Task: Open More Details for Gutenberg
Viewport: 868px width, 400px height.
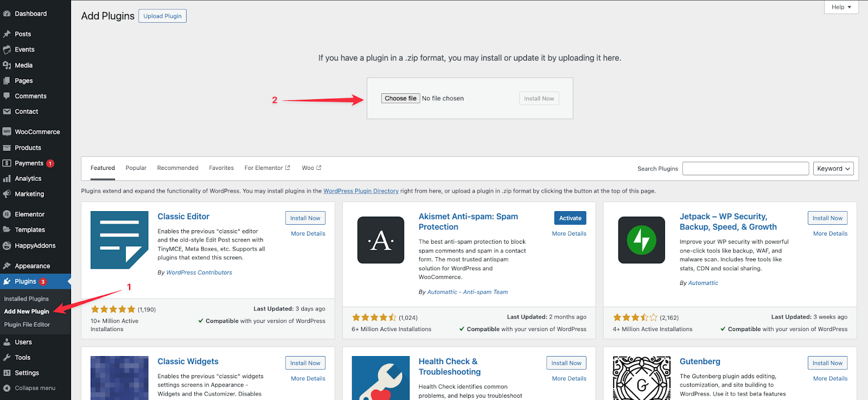Action: [x=830, y=379]
